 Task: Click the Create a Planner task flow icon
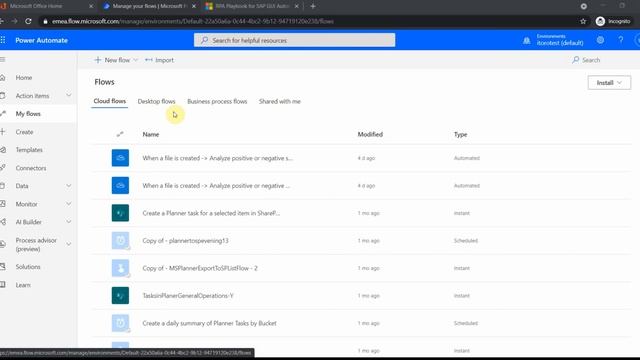click(x=120, y=213)
